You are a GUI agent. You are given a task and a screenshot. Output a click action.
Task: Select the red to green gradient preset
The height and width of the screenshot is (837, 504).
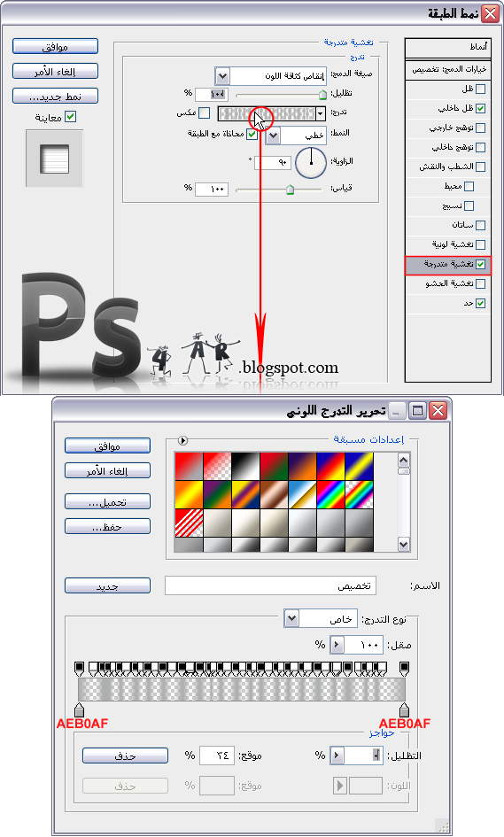pyautogui.click(x=275, y=466)
